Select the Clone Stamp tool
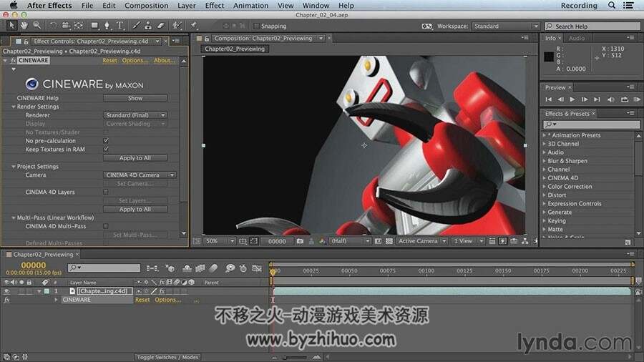 click(x=148, y=26)
